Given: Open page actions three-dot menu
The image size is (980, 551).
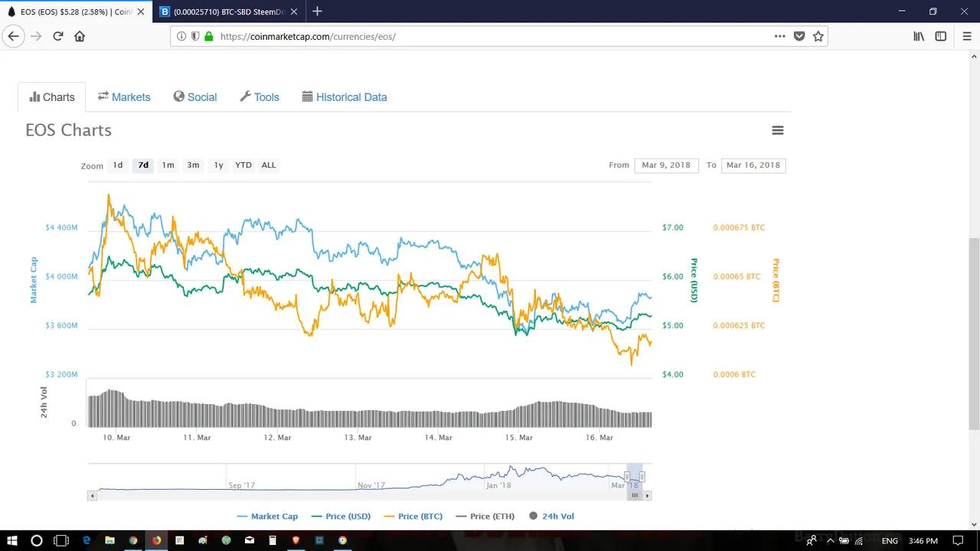Looking at the screenshot, I should click(x=779, y=36).
